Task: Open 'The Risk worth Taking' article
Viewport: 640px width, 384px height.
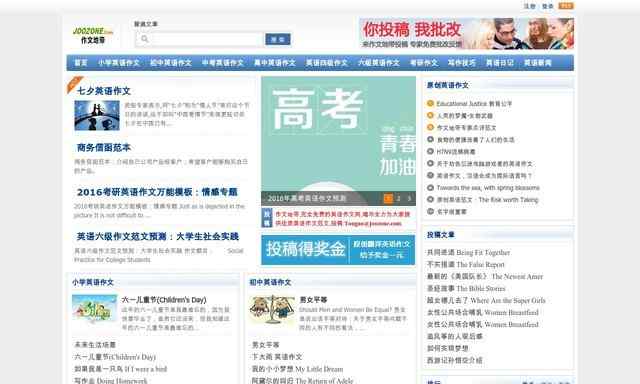Action: 488,200
